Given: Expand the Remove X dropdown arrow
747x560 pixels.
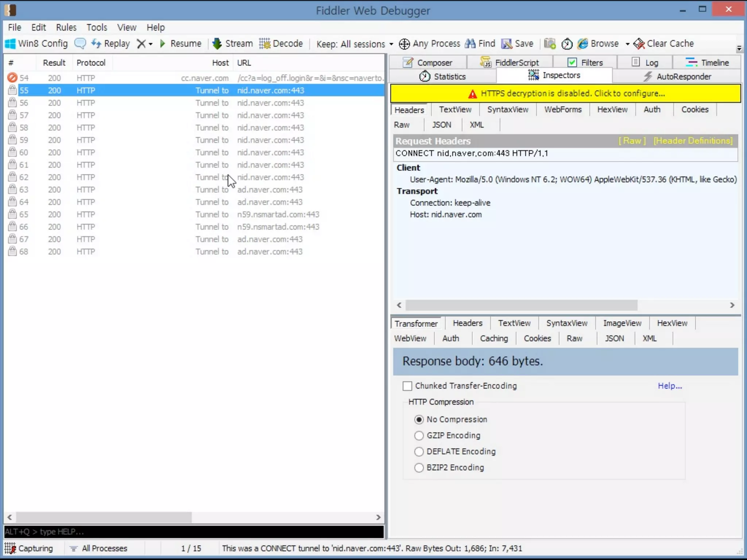Looking at the screenshot, I should click(x=151, y=44).
